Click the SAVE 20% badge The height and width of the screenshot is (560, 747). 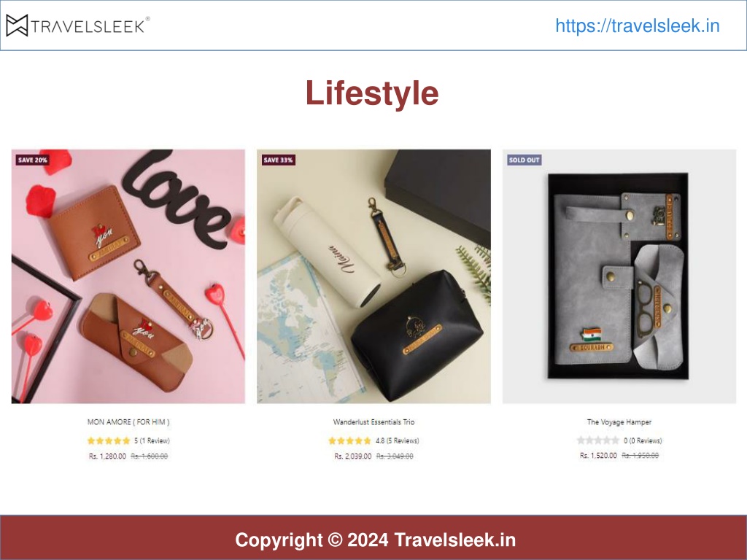(32, 160)
